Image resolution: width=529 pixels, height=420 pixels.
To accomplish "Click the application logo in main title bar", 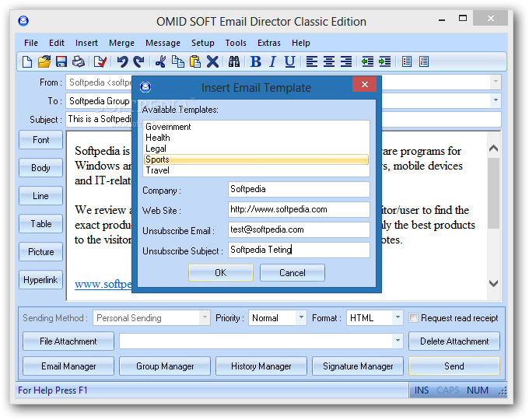I will (23, 21).
